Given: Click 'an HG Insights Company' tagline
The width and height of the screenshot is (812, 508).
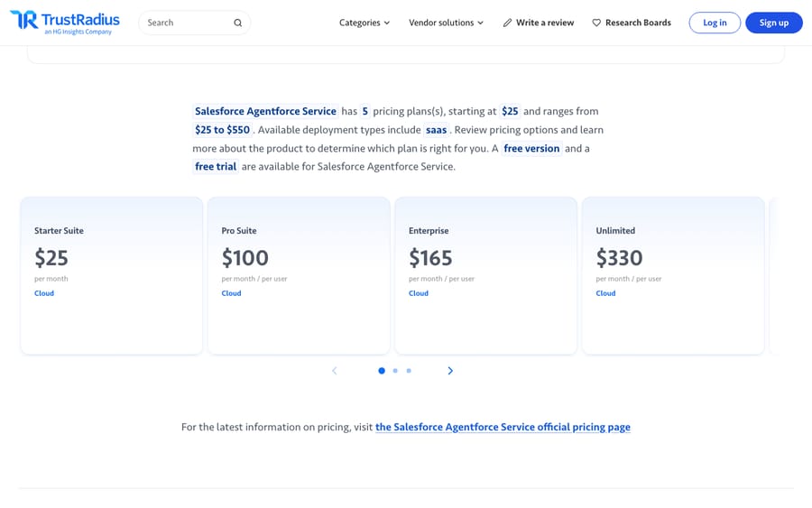Looking at the screenshot, I should tap(78, 32).
